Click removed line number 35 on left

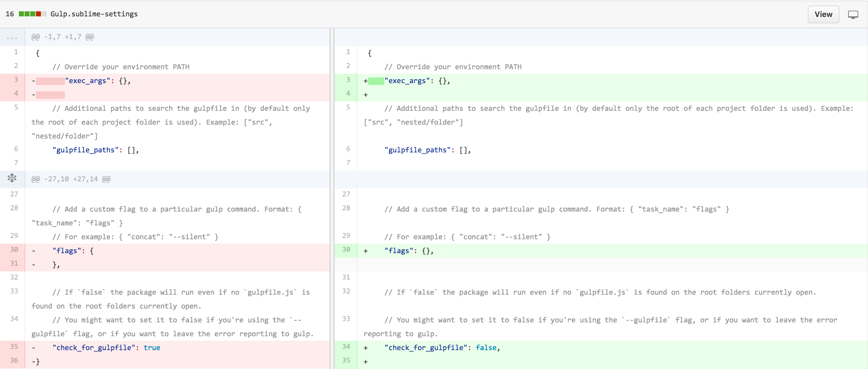coord(14,346)
